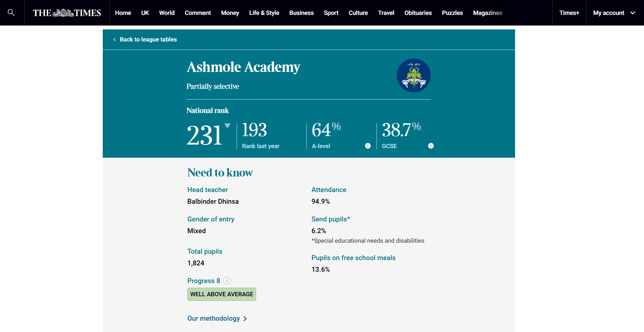
Task: Open the Our methodology link
Action: [214, 319]
